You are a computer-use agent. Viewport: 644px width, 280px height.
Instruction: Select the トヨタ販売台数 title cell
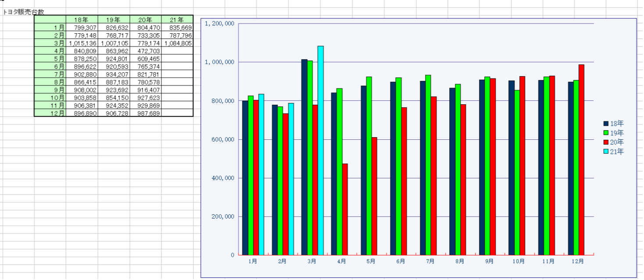[23, 12]
